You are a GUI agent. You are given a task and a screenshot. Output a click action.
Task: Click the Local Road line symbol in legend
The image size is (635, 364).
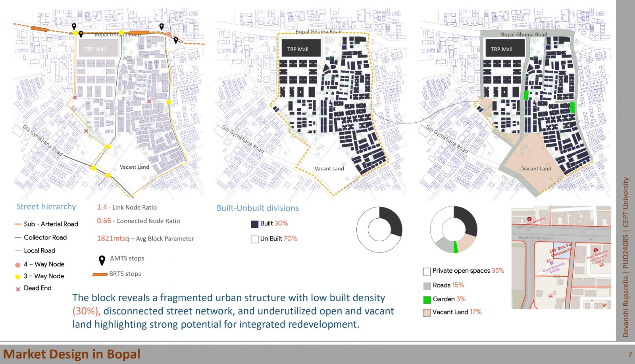point(17,250)
